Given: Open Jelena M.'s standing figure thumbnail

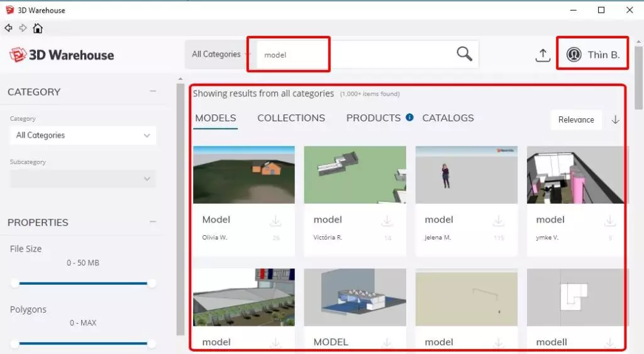Looking at the screenshot, I should point(466,175).
